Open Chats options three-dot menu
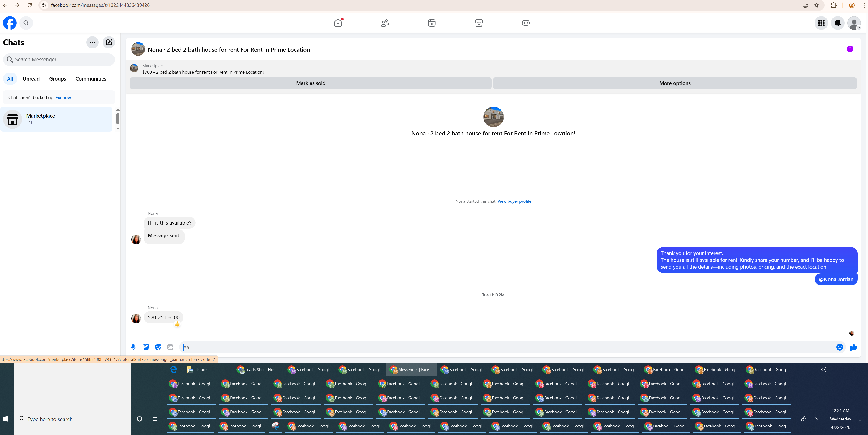 (92, 42)
